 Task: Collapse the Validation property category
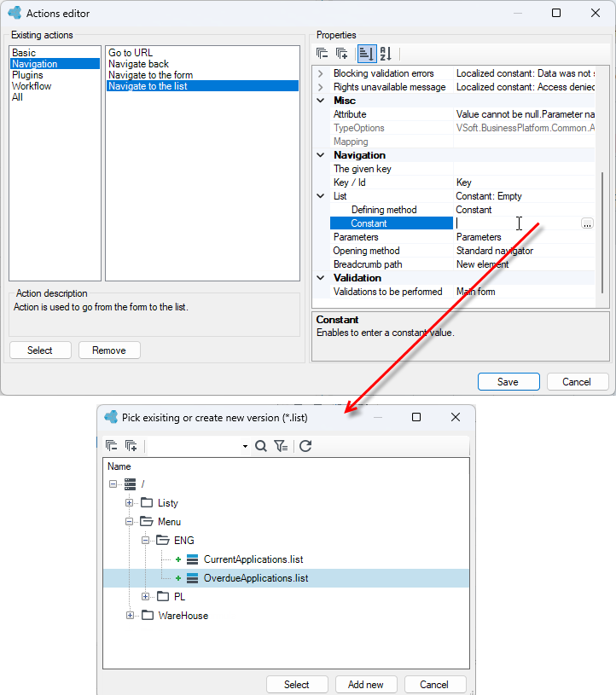[321, 278]
